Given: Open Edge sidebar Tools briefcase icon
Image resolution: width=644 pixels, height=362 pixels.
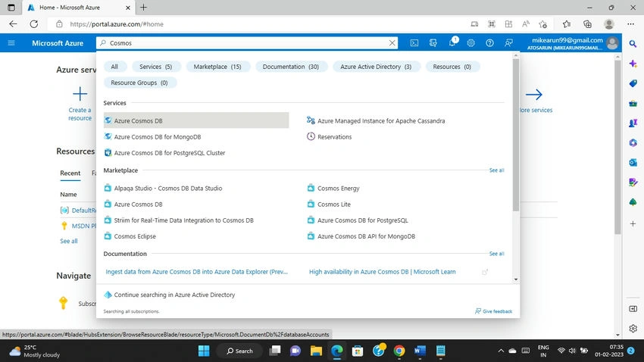Looking at the screenshot, I should pyautogui.click(x=633, y=103).
